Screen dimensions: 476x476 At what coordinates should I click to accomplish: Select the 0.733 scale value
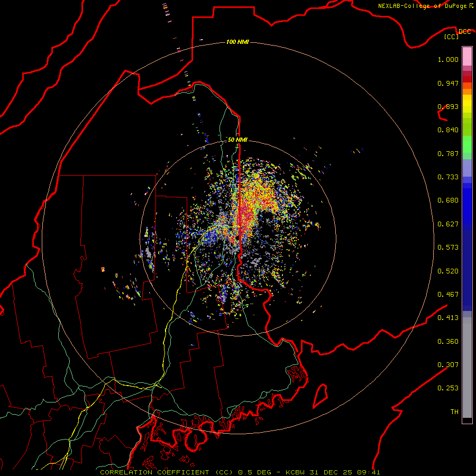[x=448, y=177]
